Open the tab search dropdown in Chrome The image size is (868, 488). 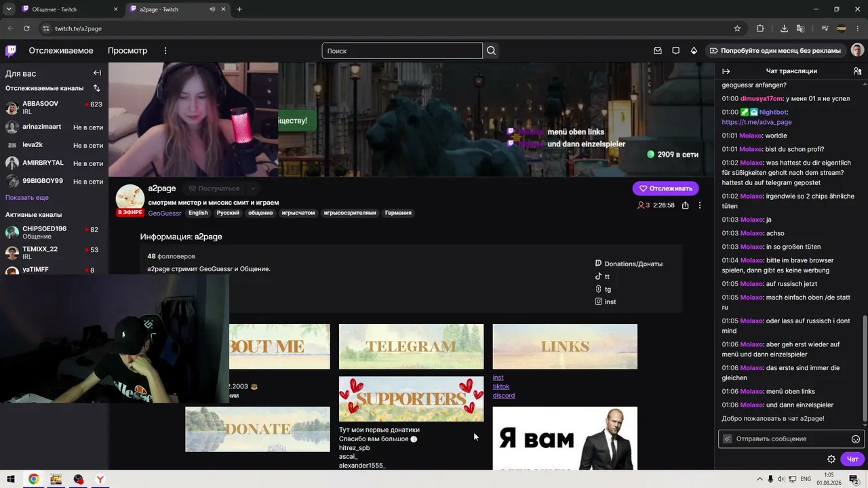9,9
